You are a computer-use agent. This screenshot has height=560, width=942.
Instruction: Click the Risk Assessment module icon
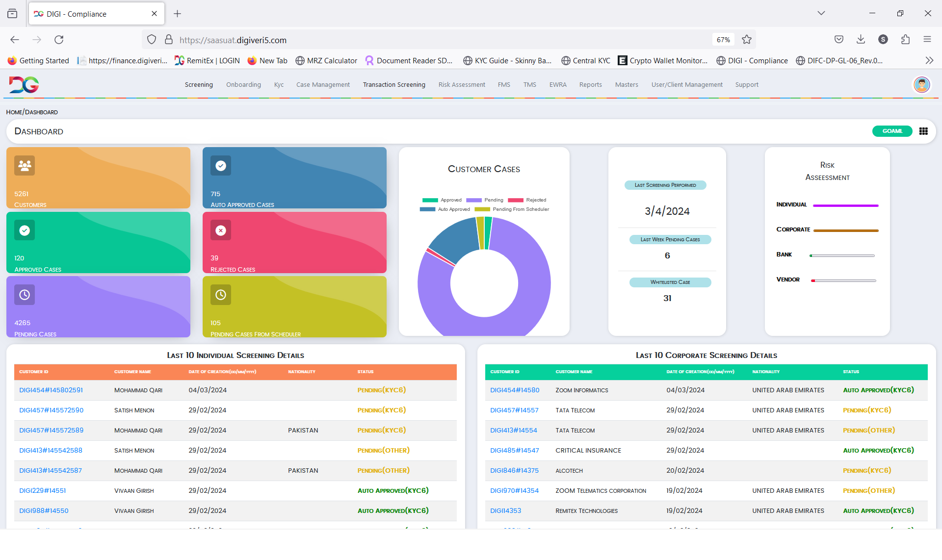[461, 84]
